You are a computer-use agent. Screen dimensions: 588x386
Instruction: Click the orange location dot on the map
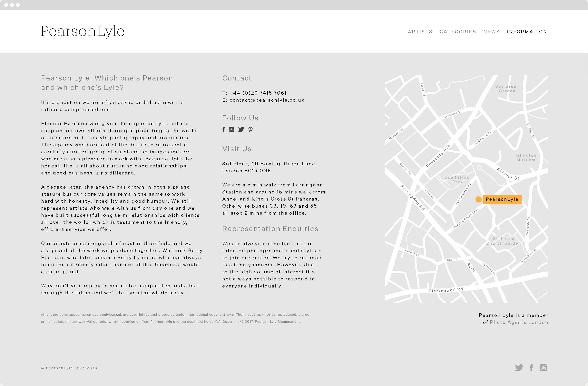pyautogui.click(x=479, y=199)
